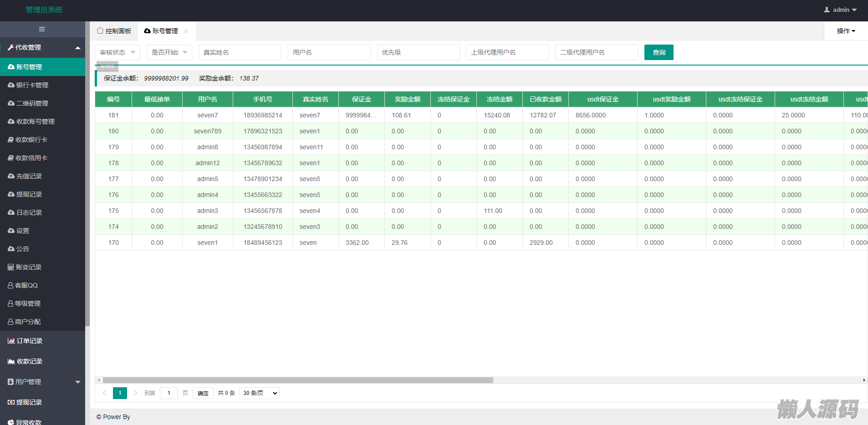868x425 pixels.
Task: Open 客服QQ in the sidebar
Action: [x=26, y=285]
